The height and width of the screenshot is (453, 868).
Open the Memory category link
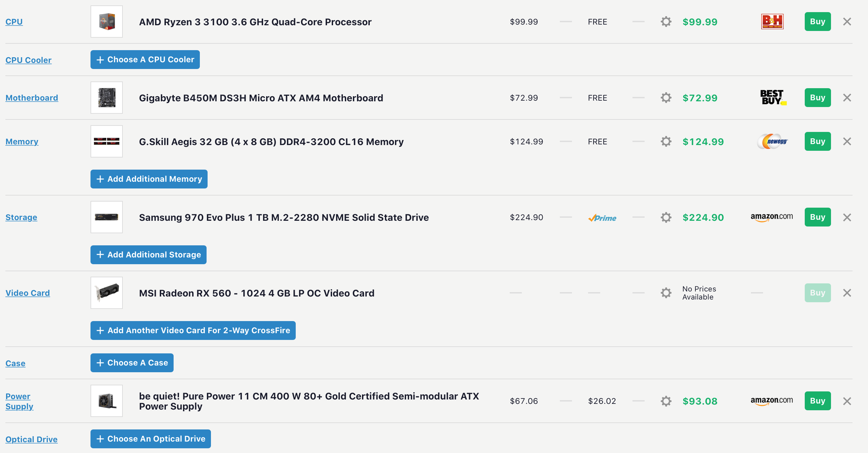pyautogui.click(x=22, y=142)
